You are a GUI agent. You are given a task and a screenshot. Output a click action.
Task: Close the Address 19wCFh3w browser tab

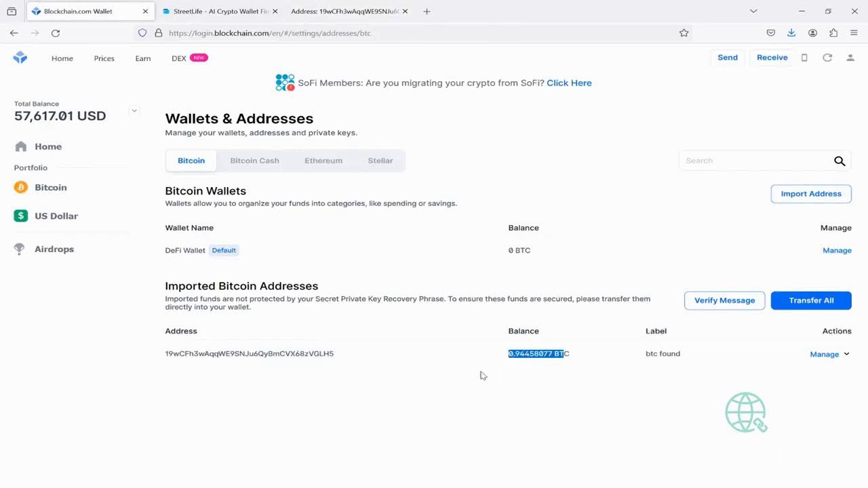(x=405, y=12)
